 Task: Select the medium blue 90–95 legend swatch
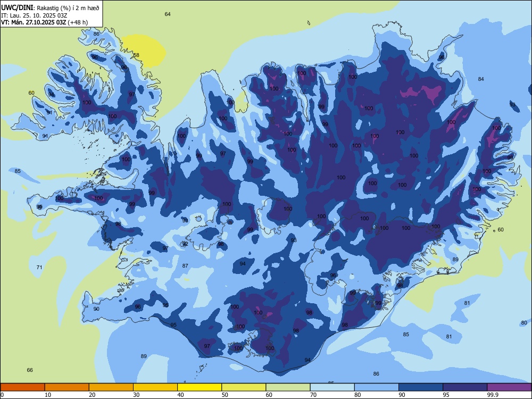pos(421,387)
